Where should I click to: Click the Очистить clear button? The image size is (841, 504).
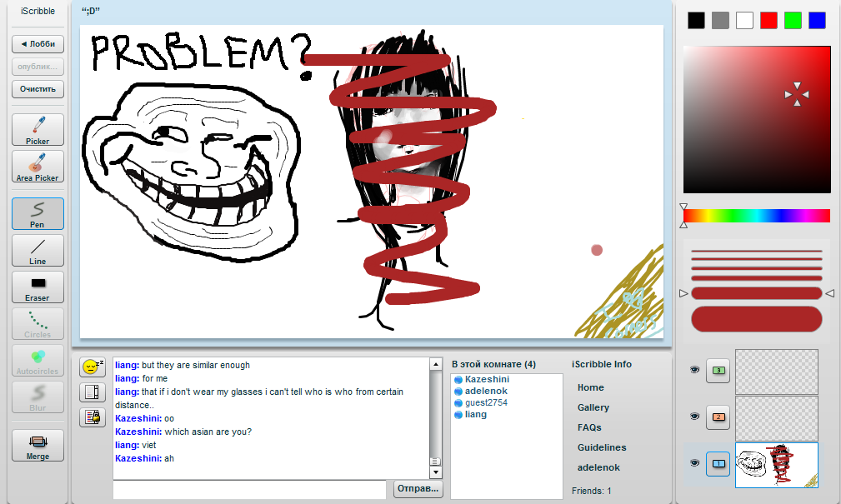click(38, 89)
